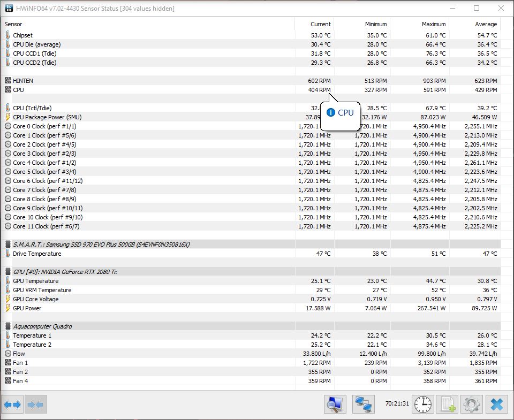This screenshot has height=420, width=514.
Task: Select the CPU CCD1 (Tdie) row
Action: point(251,53)
